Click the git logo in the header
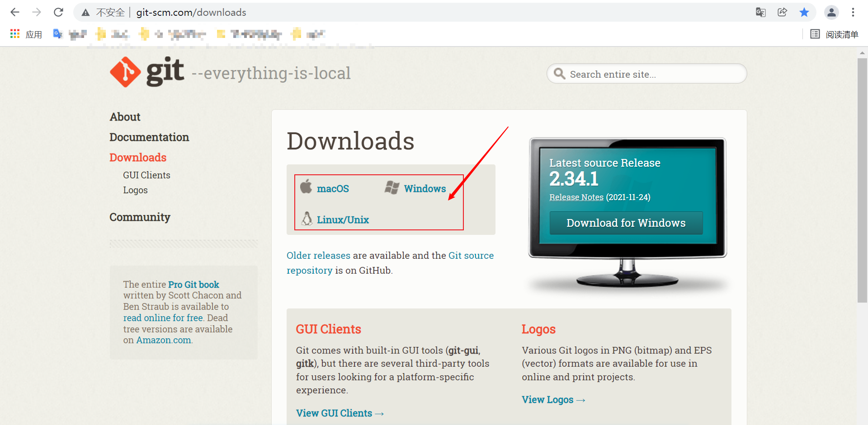The width and height of the screenshot is (868, 425). point(147,72)
